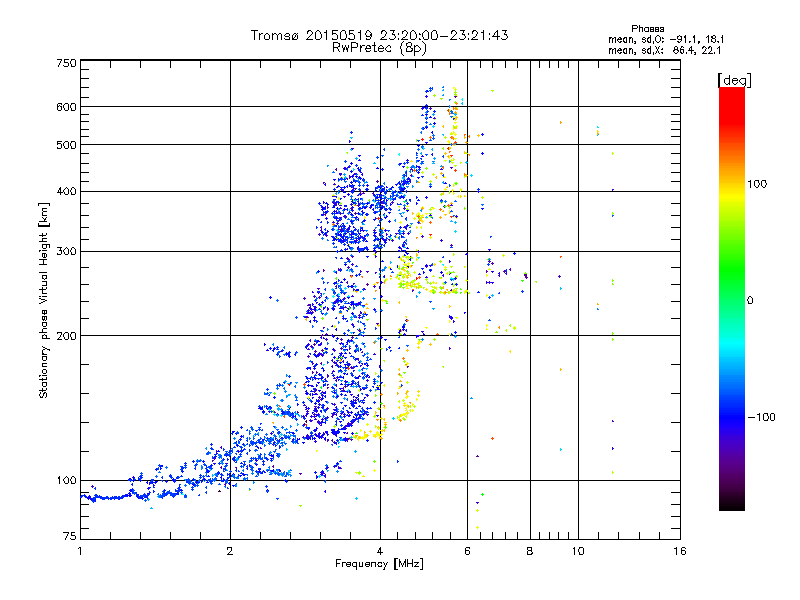Click the x-axis frequency label '6'
Viewport: 800px width, 600px height.
point(467,551)
